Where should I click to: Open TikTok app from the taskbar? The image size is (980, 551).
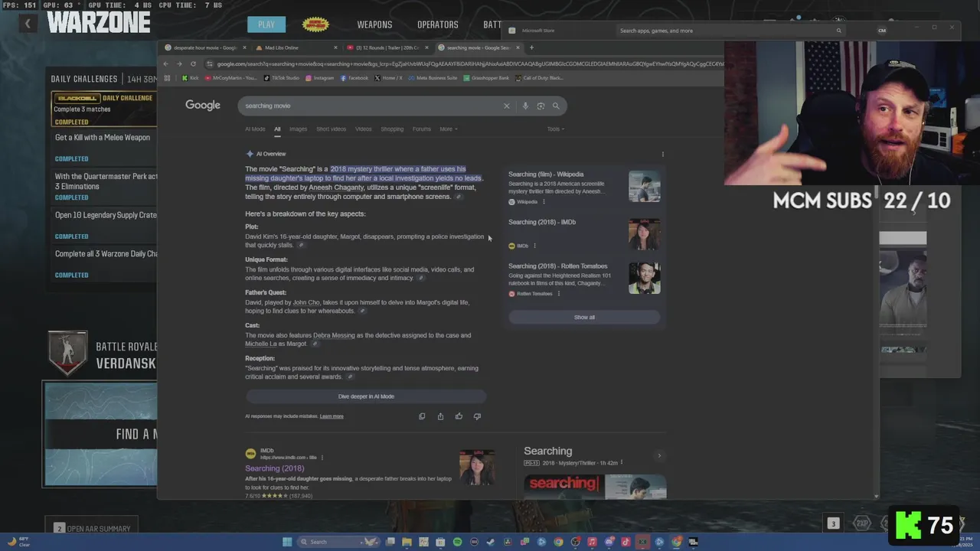626,542
